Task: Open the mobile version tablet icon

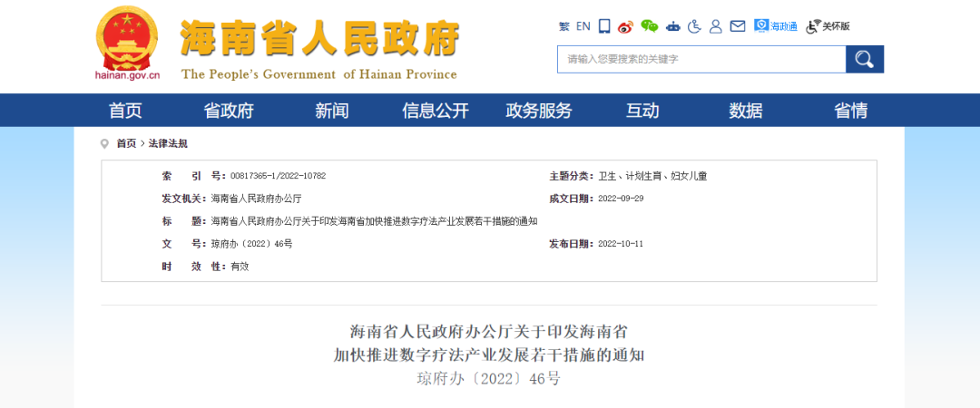Action: pyautogui.click(x=605, y=26)
